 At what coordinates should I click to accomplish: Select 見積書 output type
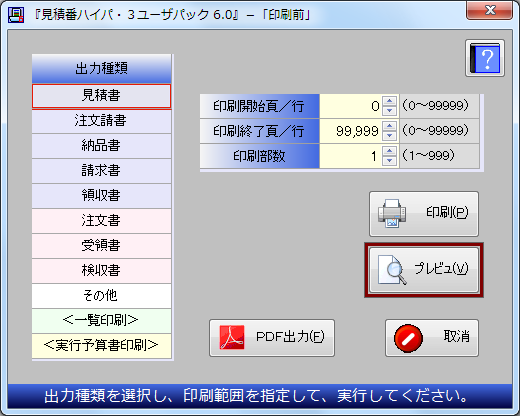pos(101,96)
